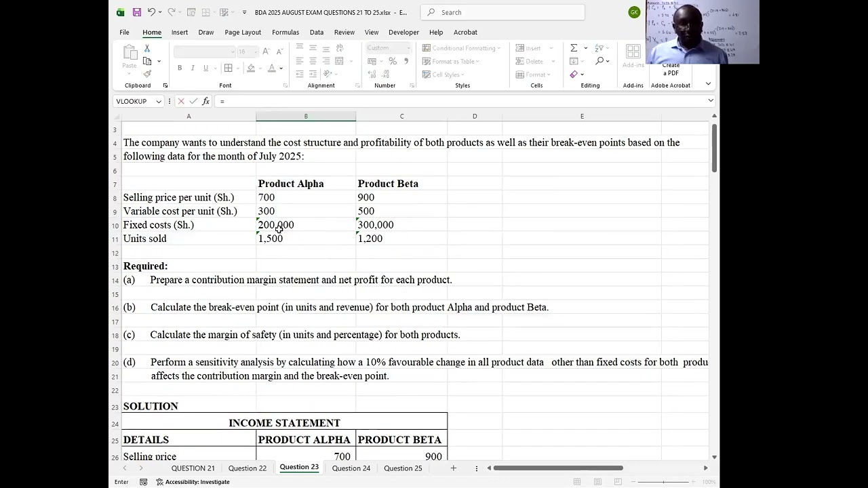Image resolution: width=868 pixels, height=488 pixels.
Task: Expand the formula bar chevron
Action: (x=711, y=101)
